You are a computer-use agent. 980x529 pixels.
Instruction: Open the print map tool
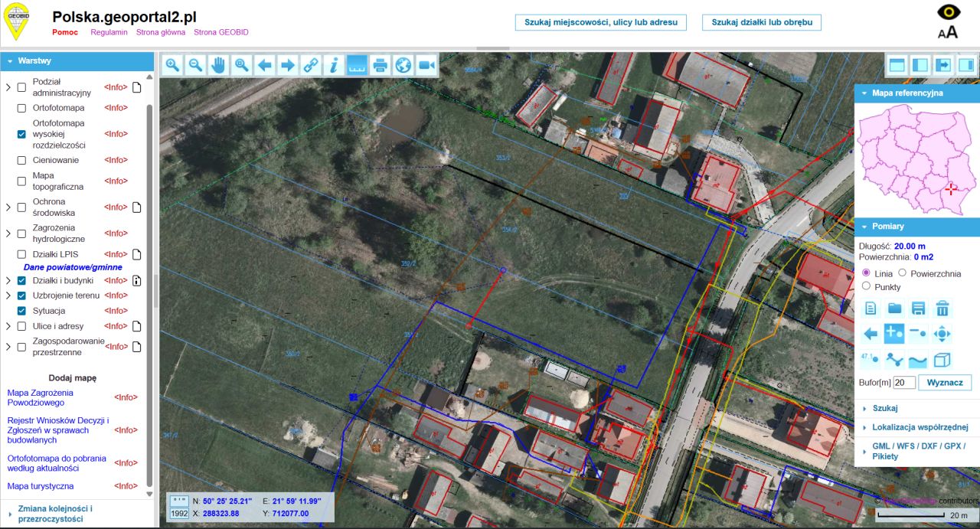380,65
